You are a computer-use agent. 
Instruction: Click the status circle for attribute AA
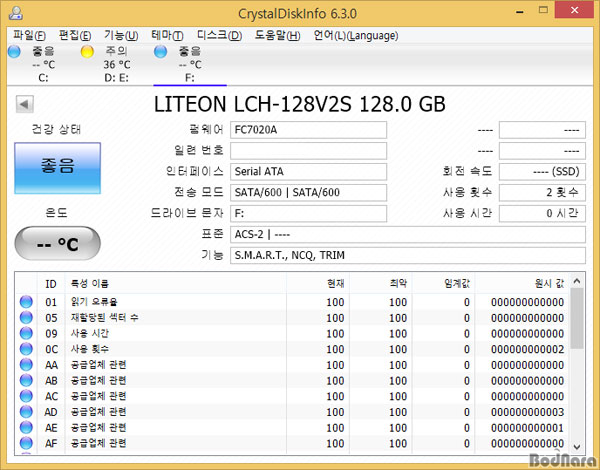(x=26, y=365)
